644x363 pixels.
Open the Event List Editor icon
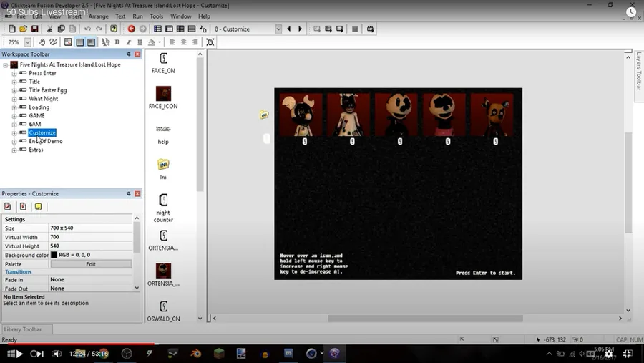click(x=192, y=29)
